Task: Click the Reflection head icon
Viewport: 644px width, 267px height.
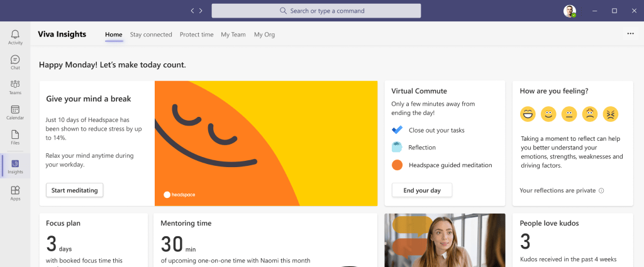Action: pos(397,147)
